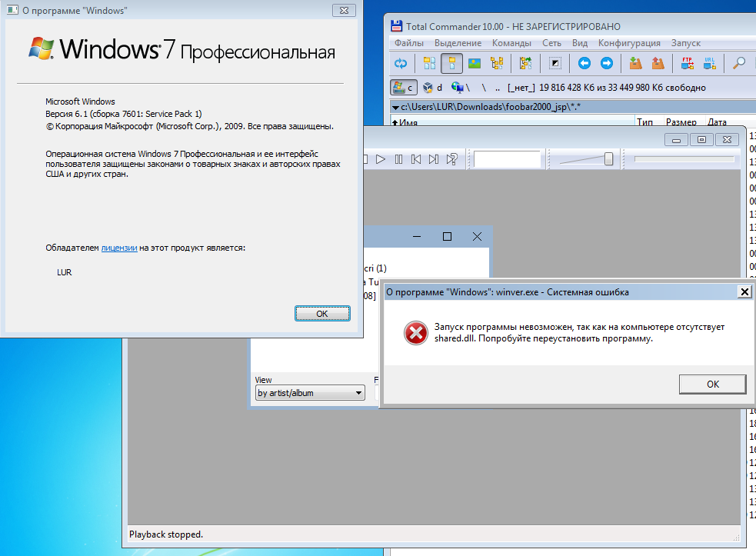Switch Total Commander to brief file view icon
Image resolution: width=756 pixels, height=556 pixels.
pyautogui.click(x=429, y=63)
